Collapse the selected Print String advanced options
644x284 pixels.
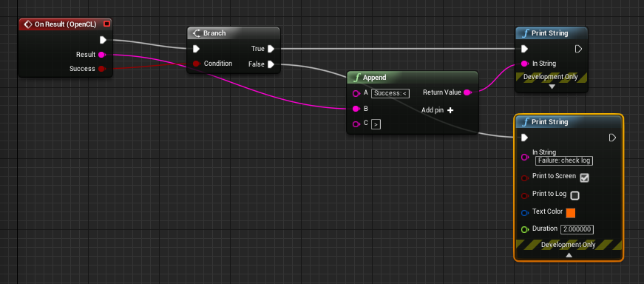point(569,255)
